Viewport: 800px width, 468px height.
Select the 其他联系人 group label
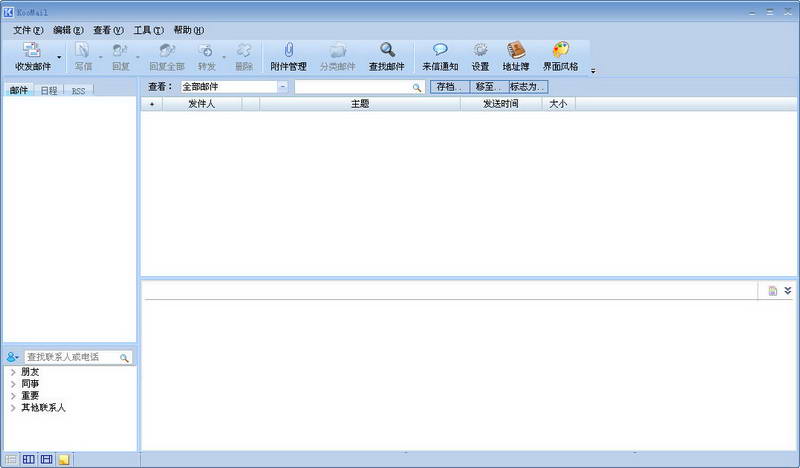(43, 408)
